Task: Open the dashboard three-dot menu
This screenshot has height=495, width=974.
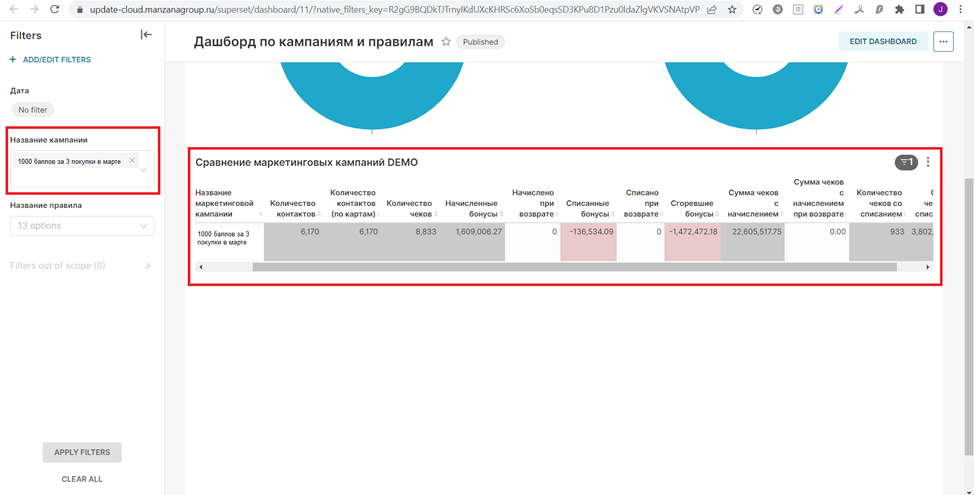Action: pos(943,42)
